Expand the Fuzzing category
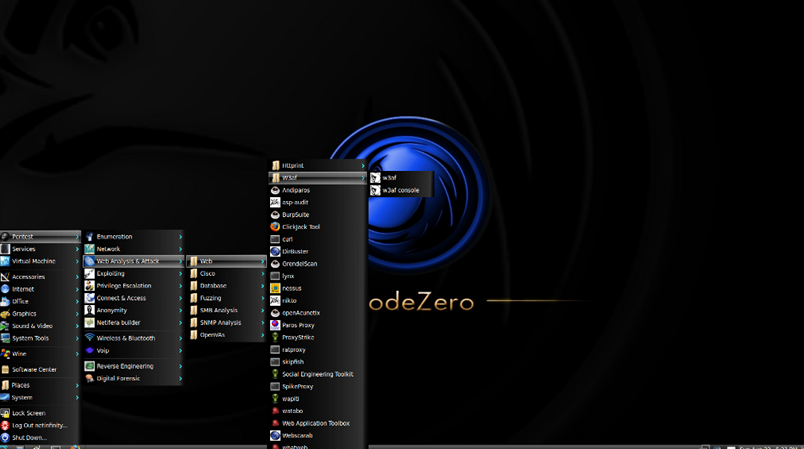 211,298
